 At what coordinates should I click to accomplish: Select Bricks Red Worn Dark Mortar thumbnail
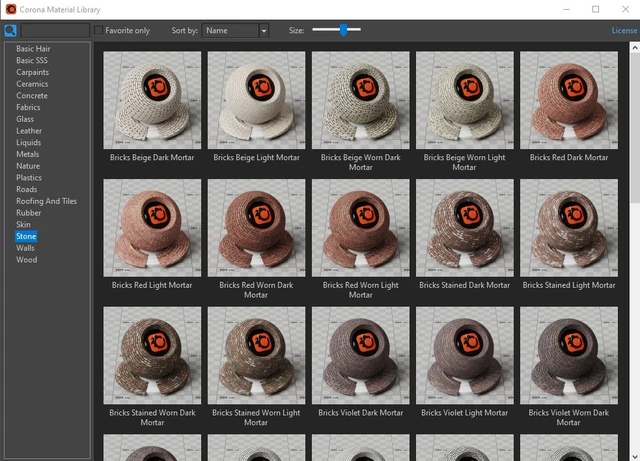pyautogui.click(x=256, y=227)
